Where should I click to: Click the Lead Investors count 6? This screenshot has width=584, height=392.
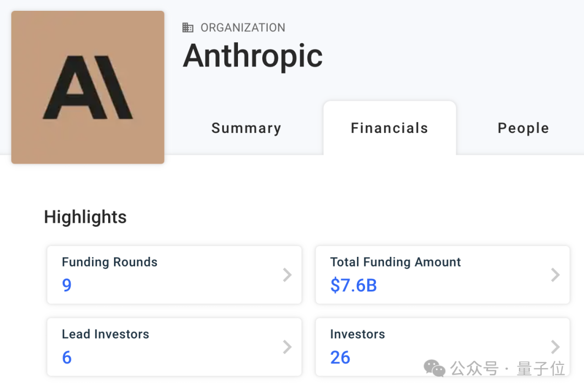click(x=67, y=357)
